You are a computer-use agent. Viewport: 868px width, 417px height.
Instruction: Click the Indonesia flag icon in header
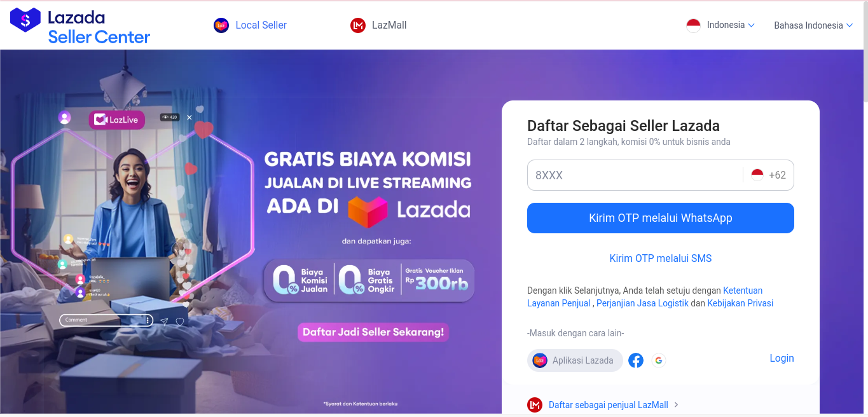coord(693,25)
